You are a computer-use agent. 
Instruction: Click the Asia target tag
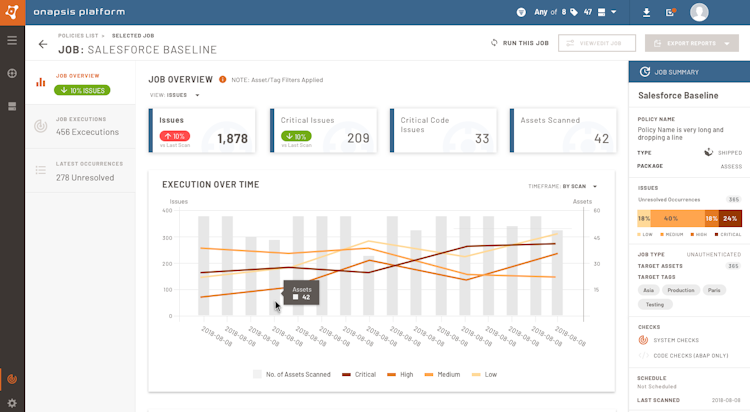649,290
